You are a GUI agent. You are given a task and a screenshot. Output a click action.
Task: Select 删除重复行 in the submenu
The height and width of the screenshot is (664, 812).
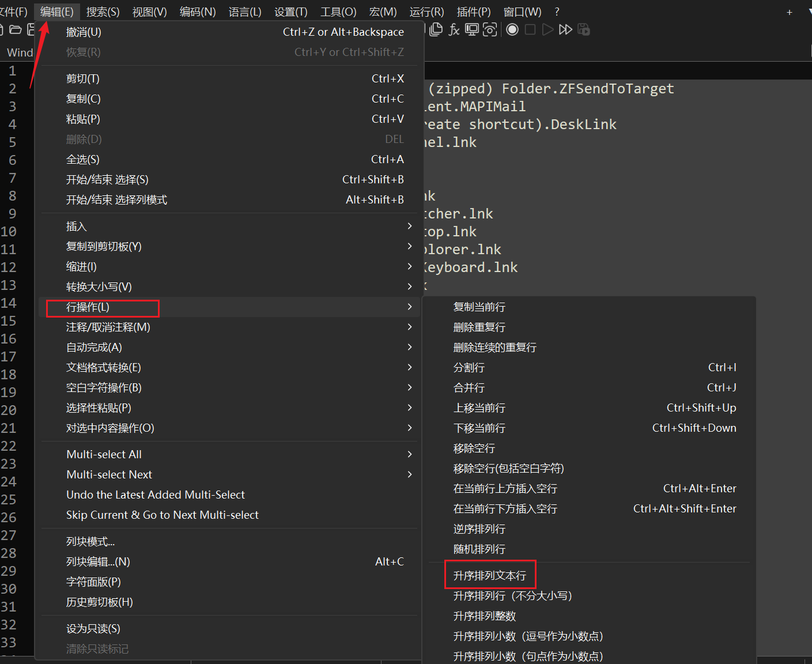pyautogui.click(x=479, y=327)
